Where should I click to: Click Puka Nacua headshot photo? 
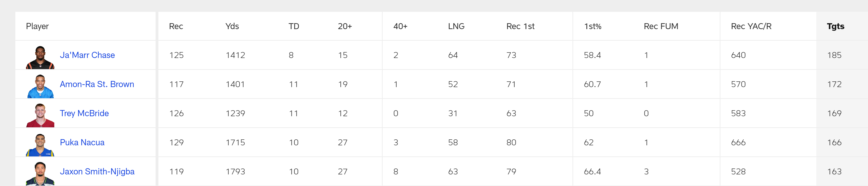(40, 145)
